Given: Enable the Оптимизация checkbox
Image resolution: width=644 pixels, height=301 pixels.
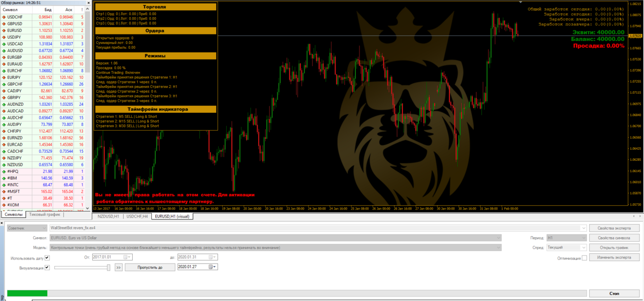Looking at the screenshot, I should (x=584, y=258).
